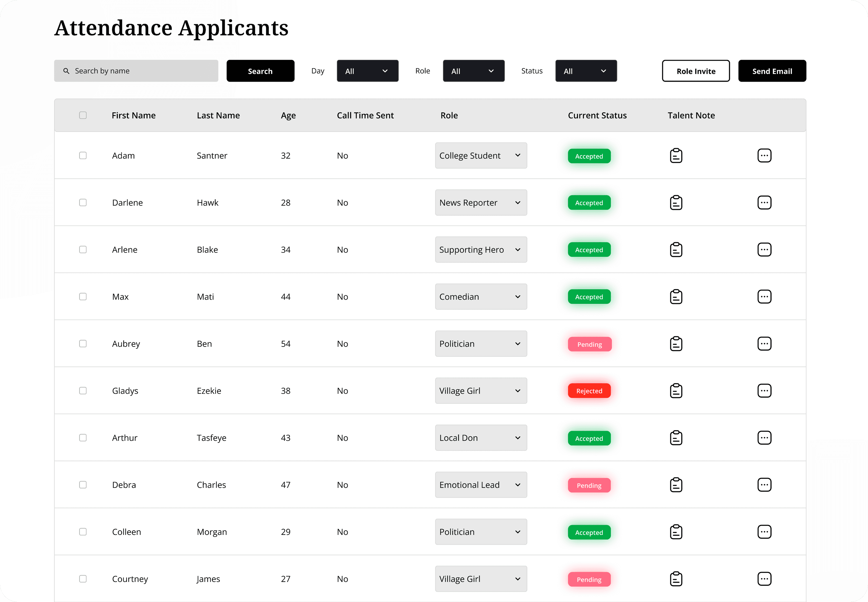Check the box for Arthur Tasfeye
Image resolution: width=868 pixels, height=602 pixels.
click(x=83, y=438)
